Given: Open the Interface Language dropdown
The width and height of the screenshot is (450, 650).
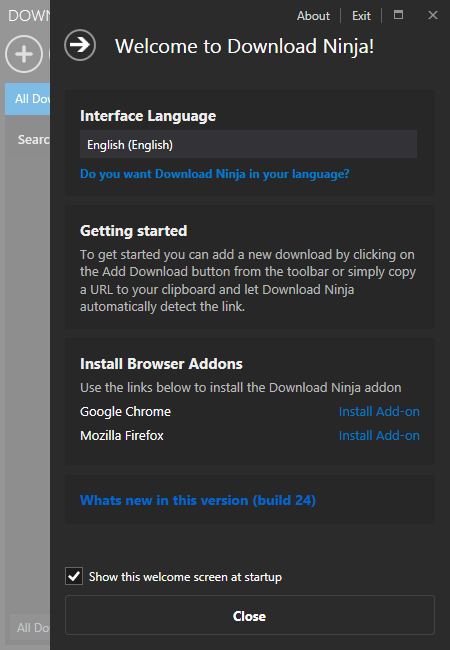Looking at the screenshot, I should 248,144.
